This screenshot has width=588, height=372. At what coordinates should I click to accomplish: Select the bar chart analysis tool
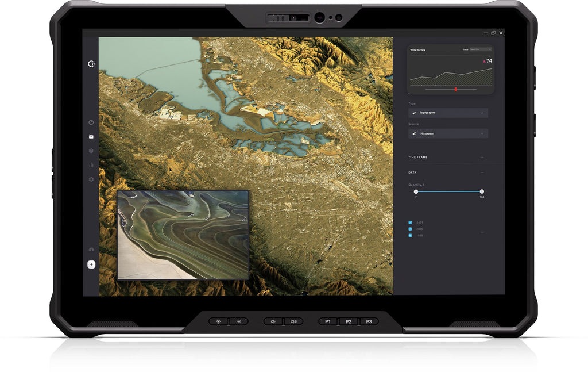pyautogui.click(x=90, y=166)
